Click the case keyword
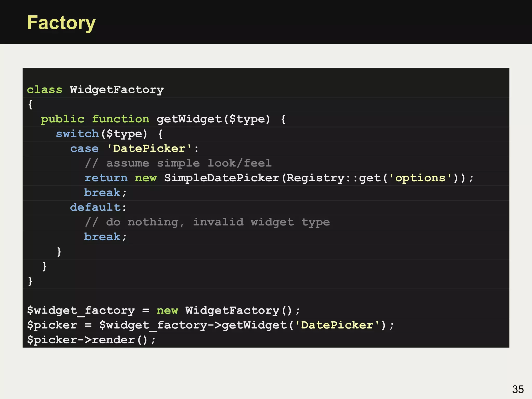The width and height of the screenshot is (532, 399). tap(84, 149)
